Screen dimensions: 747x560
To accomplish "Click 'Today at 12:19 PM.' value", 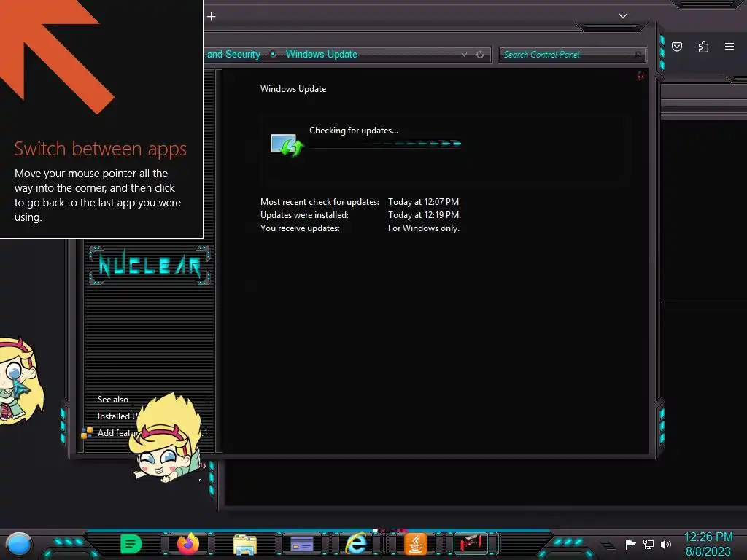I will [x=425, y=215].
